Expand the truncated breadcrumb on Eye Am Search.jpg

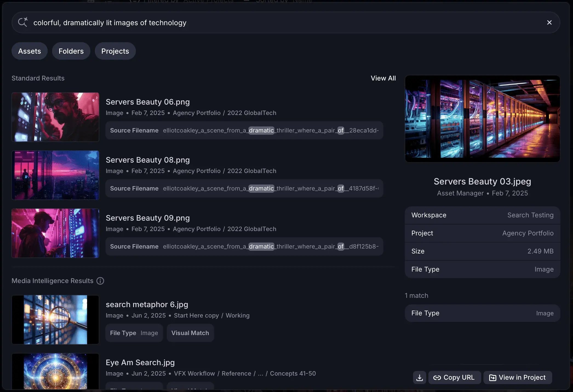click(x=260, y=373)
